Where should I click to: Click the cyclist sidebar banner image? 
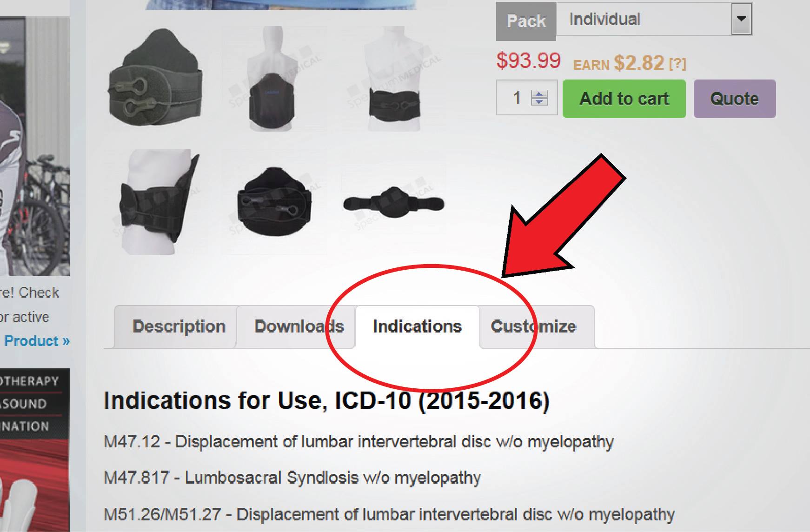tap(35, 146)
